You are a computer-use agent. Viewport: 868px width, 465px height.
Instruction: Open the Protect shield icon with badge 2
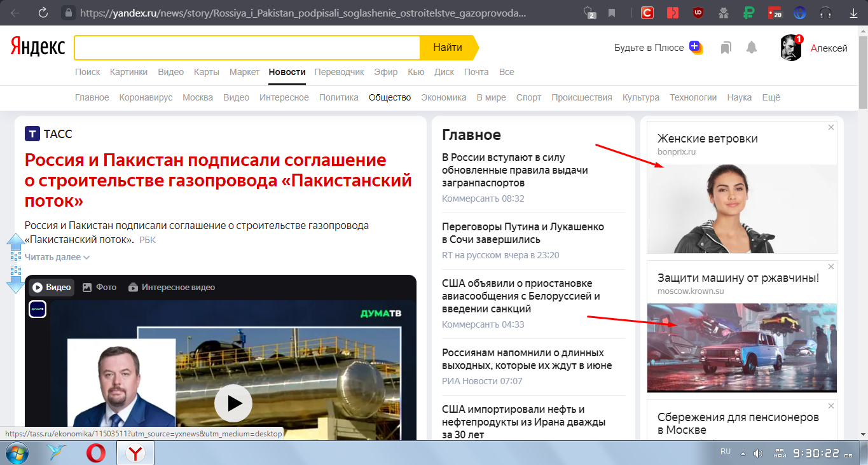point(589,12)
